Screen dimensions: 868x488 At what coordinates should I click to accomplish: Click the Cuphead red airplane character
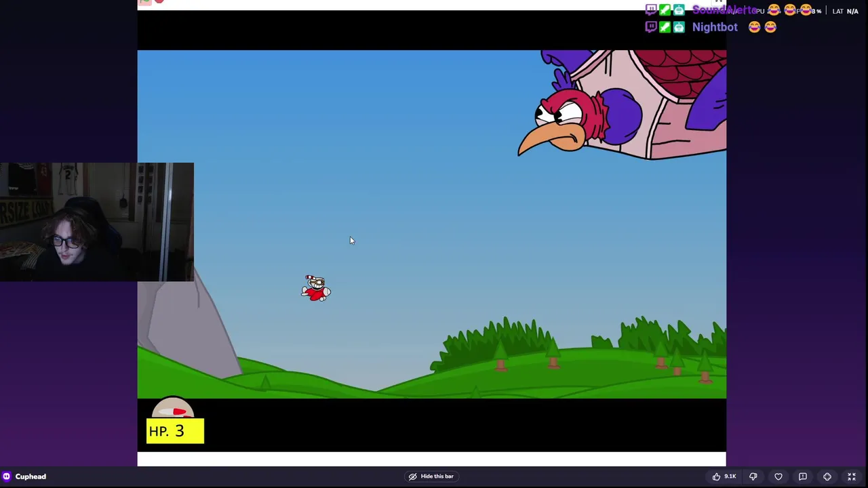(316, 288)
